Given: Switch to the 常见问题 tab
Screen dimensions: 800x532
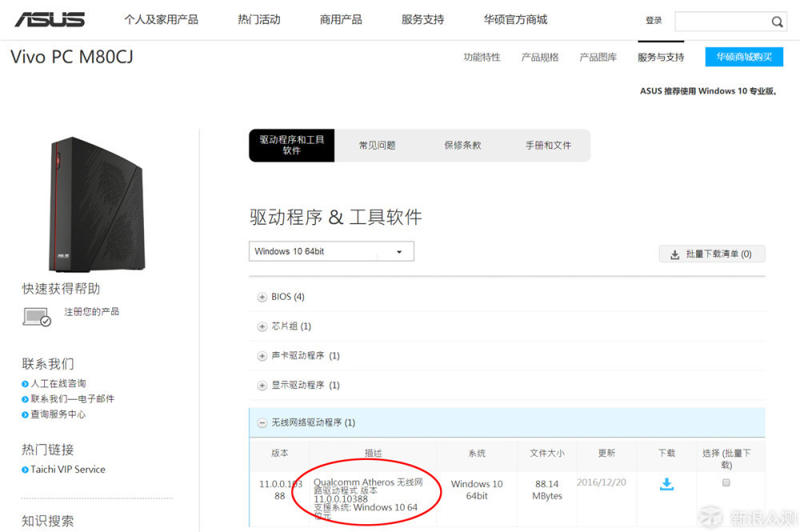Looking at the screenshot, I should coord(377,146).
